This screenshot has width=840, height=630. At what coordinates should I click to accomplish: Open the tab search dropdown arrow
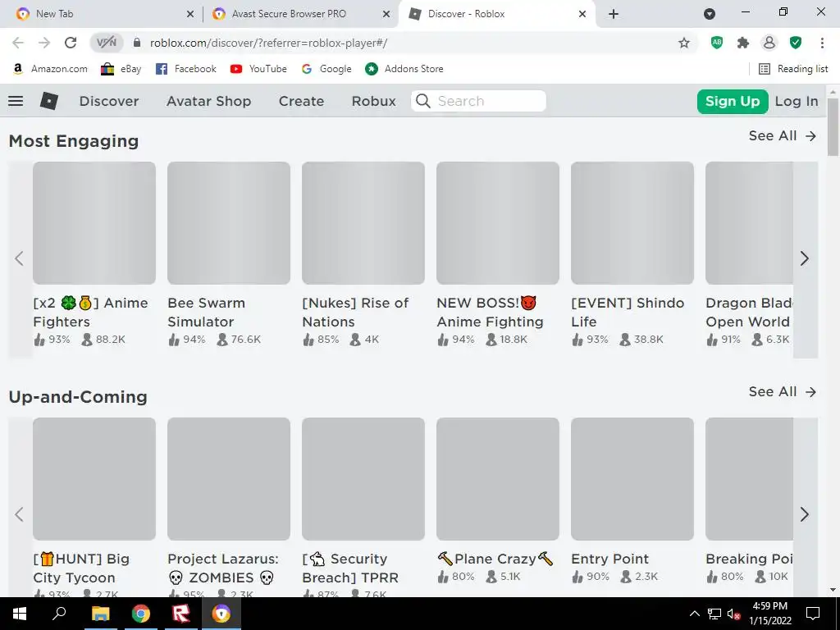[x=710, y=14]
